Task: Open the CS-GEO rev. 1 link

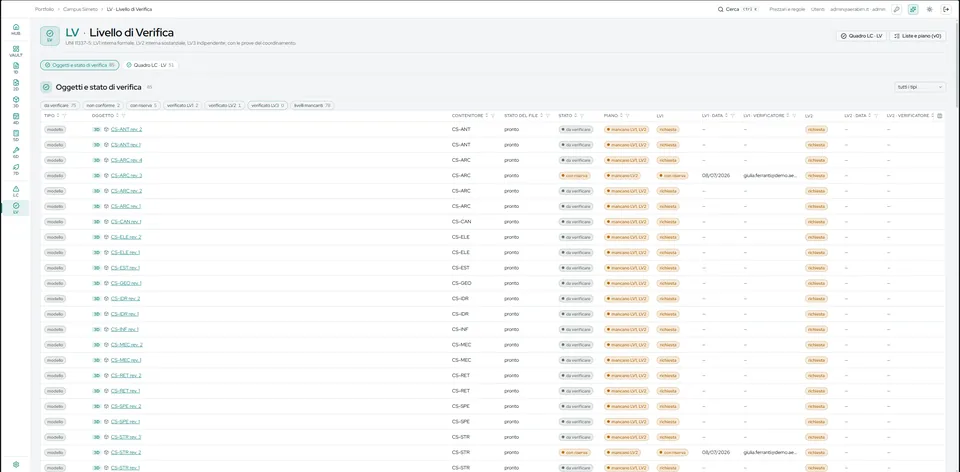Action: click(x=126, y=283)
